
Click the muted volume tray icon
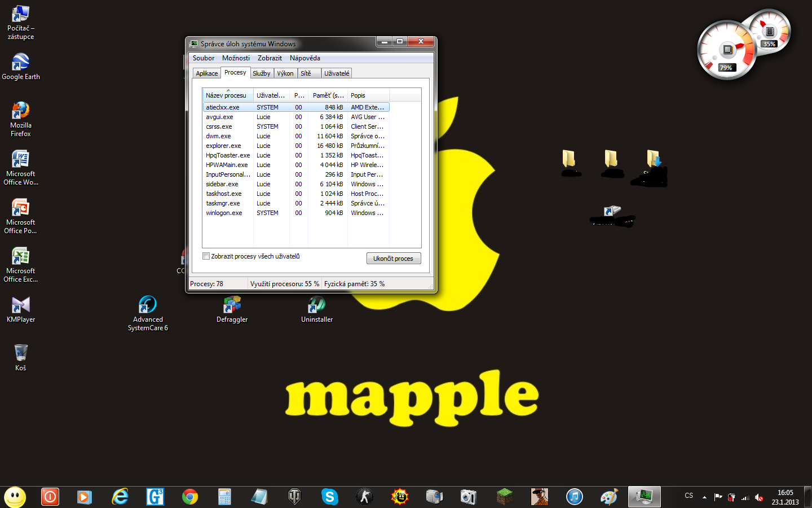pos(759,497)
